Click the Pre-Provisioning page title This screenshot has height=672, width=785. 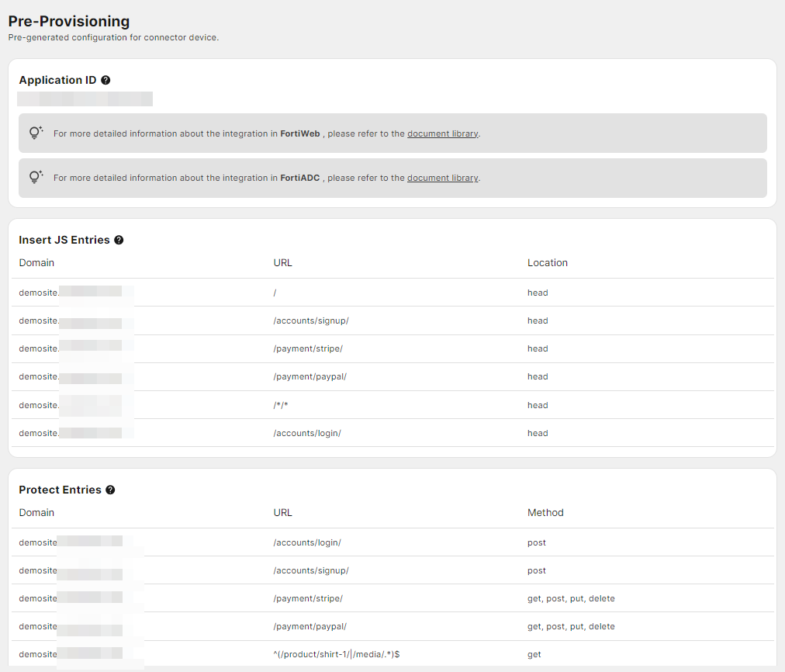tap(68, 21)
